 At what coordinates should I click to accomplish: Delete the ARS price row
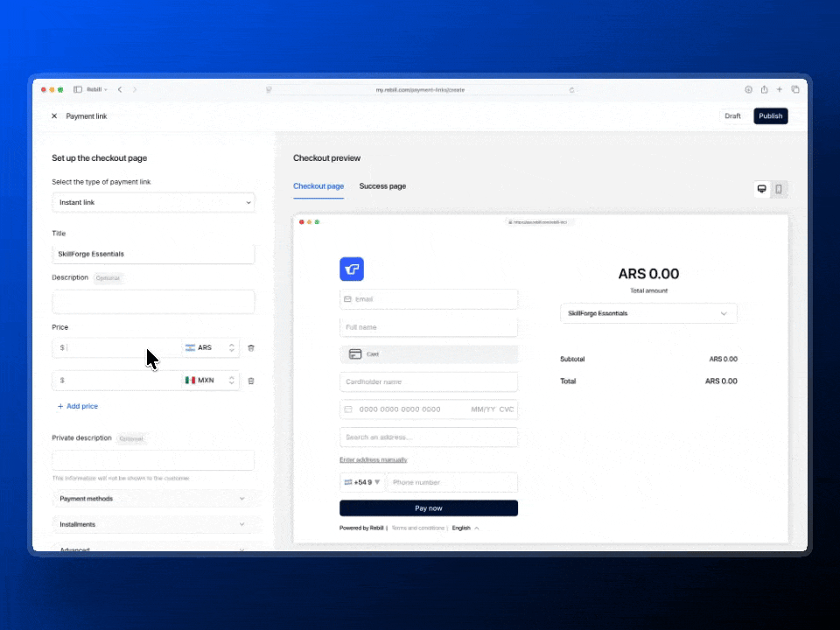(251, 348)
